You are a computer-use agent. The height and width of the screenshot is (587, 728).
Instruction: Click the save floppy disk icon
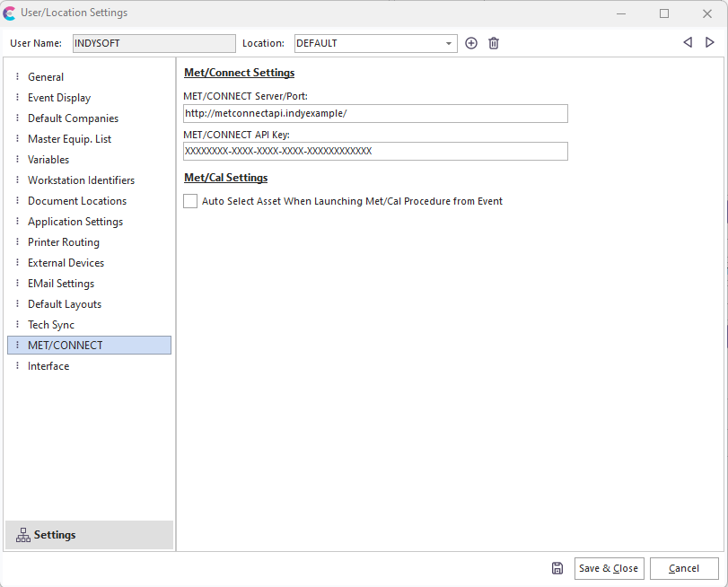click(x=557, y=568)
